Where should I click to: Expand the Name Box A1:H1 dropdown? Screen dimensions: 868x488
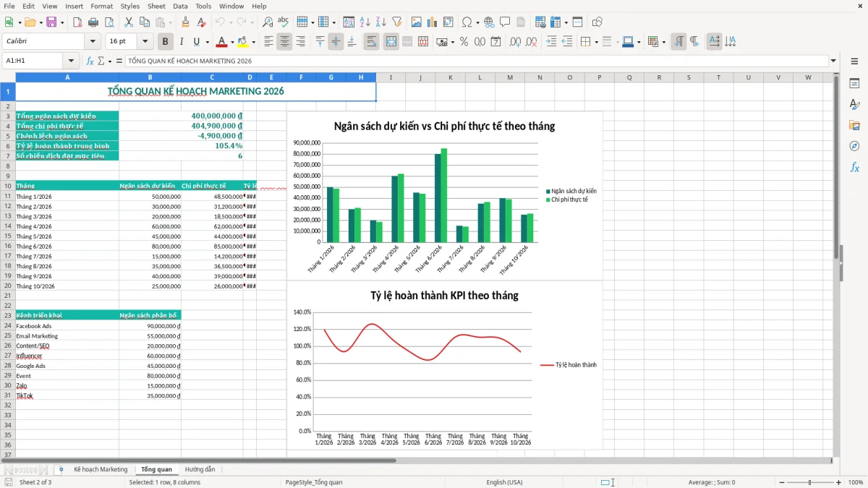(x=71, y=61)
